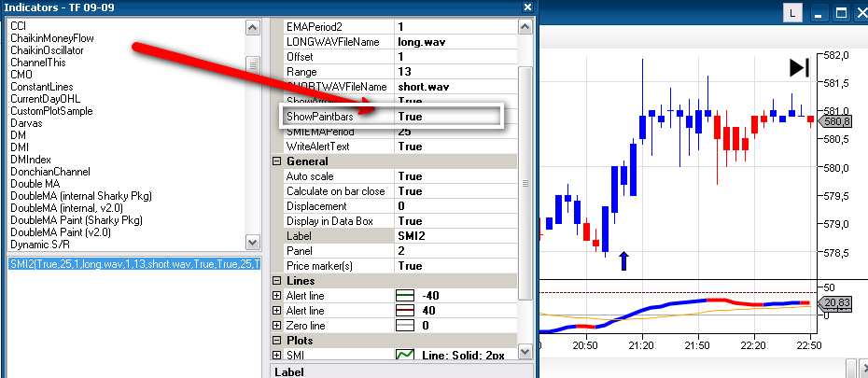The width and height of the screenshot is (868, 378).
Task: Expand Alert line 40 row
Action: 276,311
